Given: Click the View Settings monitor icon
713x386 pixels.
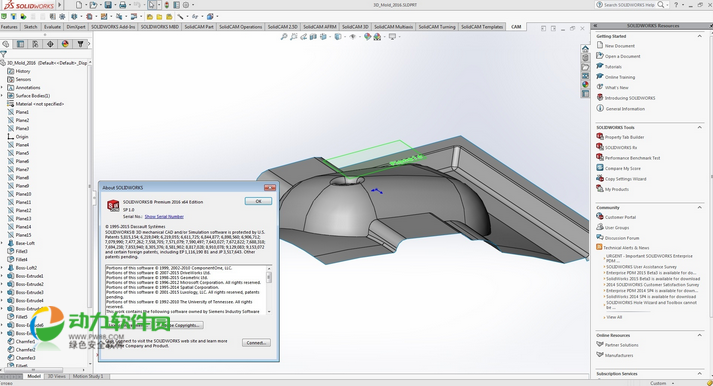Looking at the screenshot, I should pos(392,36).
